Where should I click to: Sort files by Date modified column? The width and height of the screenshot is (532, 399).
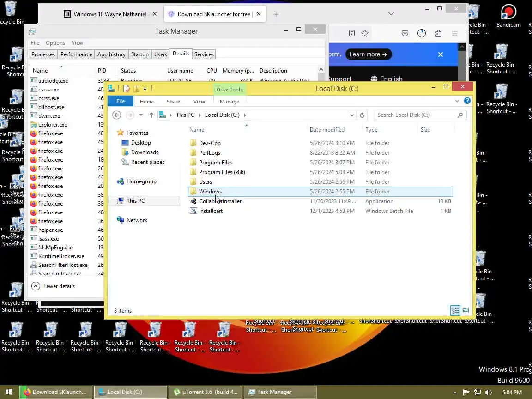(x=327, y=130)
